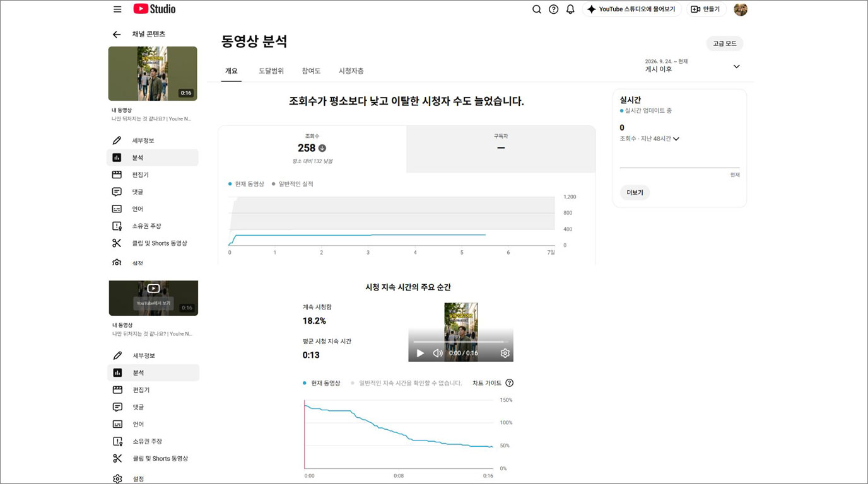Open 클립 및 Shorts 동영상 scissors icon, upper sidebar
The image size is (868, 484).
click(117, 243)
